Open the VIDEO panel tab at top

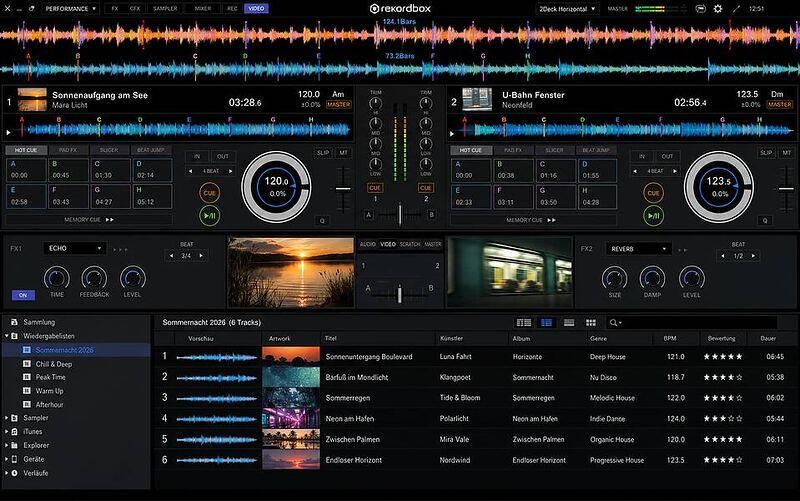coord(256,9)
